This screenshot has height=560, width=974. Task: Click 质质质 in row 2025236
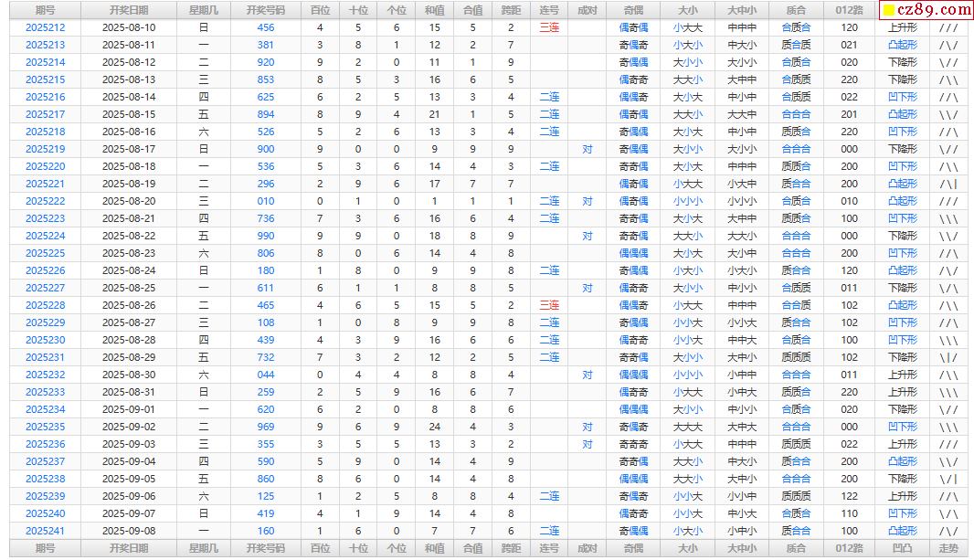(x=797, y=445)
